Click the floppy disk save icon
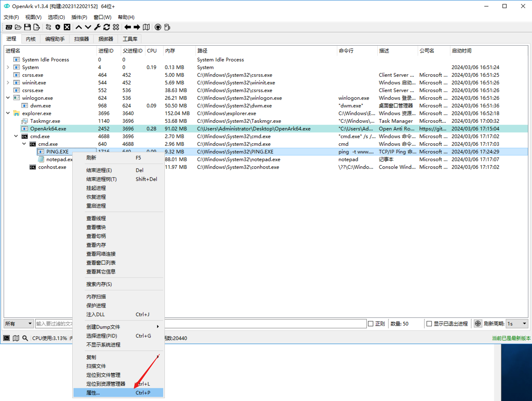Image resolution: width=532 pixels, height=401 pixels. click(x=27, y=27)
